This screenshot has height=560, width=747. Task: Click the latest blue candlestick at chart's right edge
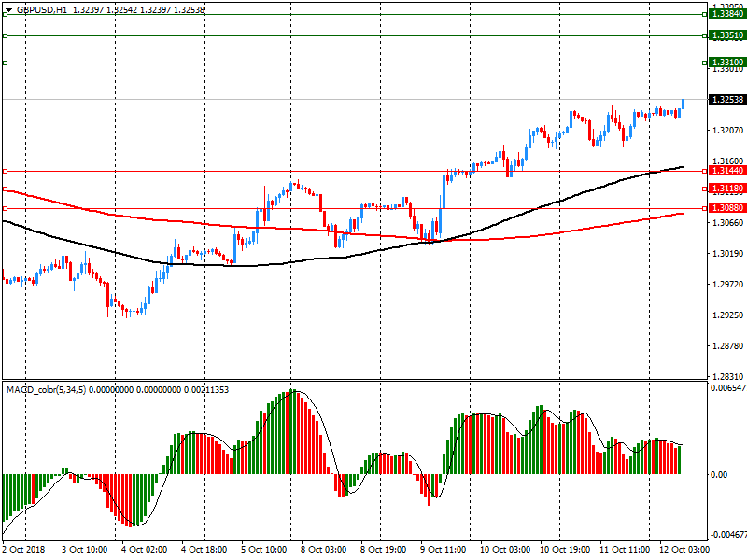point(684,104)
